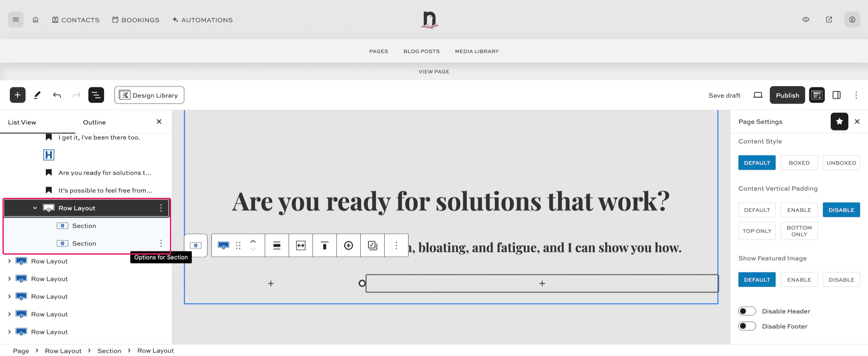The width and height of the screenshot is (868, 356).
Task: Click Section in the bottom breadcrumb trail
Action: (109, 351)
